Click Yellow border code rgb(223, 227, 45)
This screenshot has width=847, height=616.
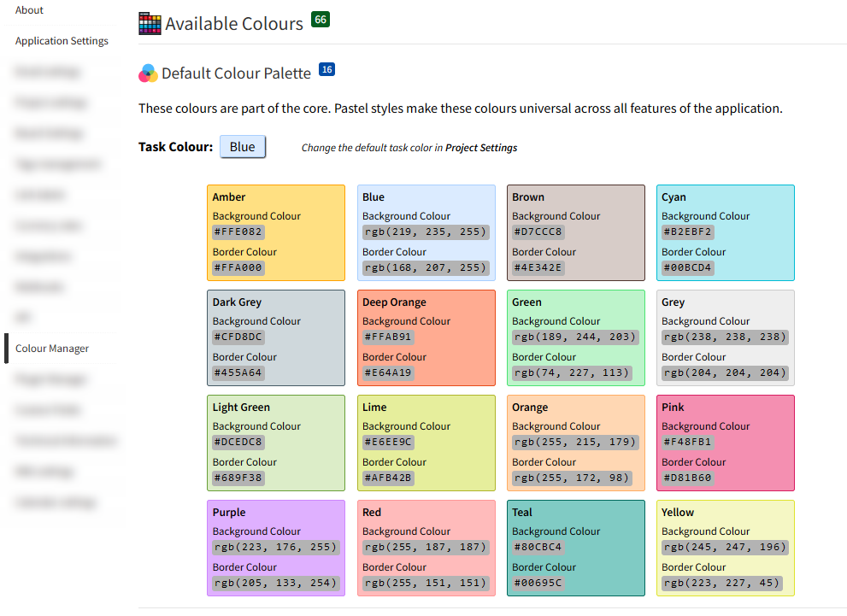[724, 583]
